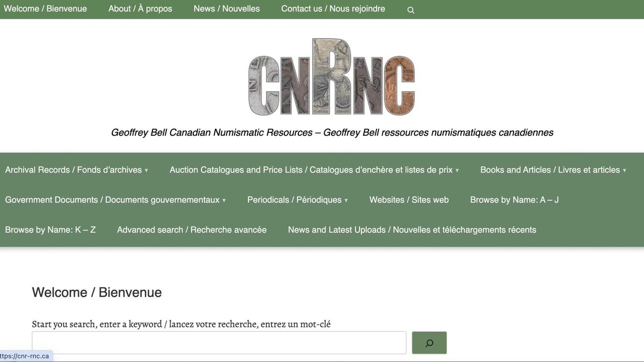Open Browse by Name: K – Z
The image size is (644, 362).
(x=50, y=230)
